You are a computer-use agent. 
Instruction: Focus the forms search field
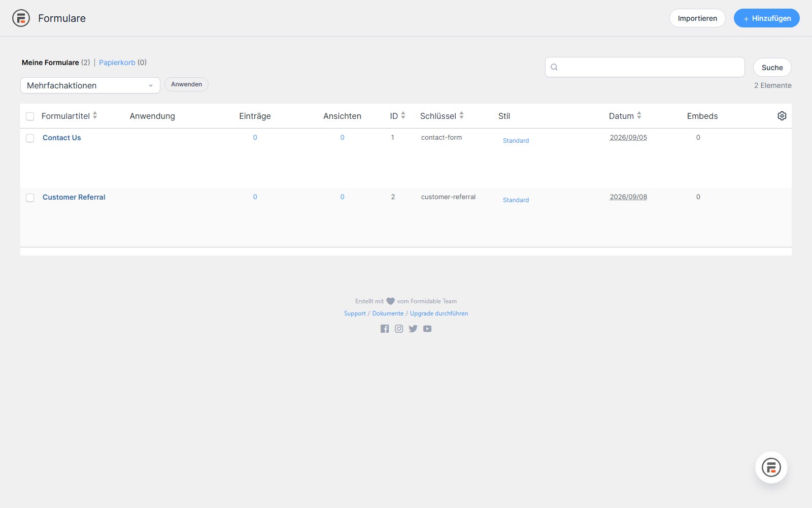(645, 67)
